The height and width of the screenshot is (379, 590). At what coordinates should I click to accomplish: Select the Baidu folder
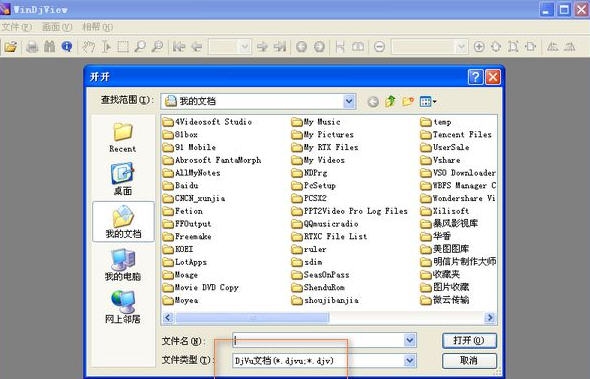point(180,186)
